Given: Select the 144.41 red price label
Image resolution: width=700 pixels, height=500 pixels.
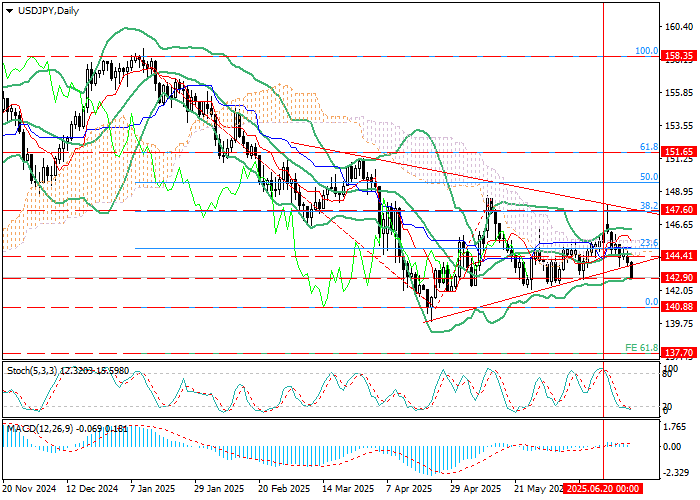Looking at the screenshot, I should coord(679,256).
